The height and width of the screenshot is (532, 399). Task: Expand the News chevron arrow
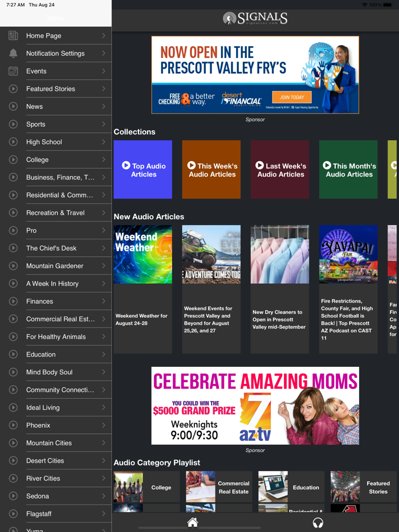104,106
